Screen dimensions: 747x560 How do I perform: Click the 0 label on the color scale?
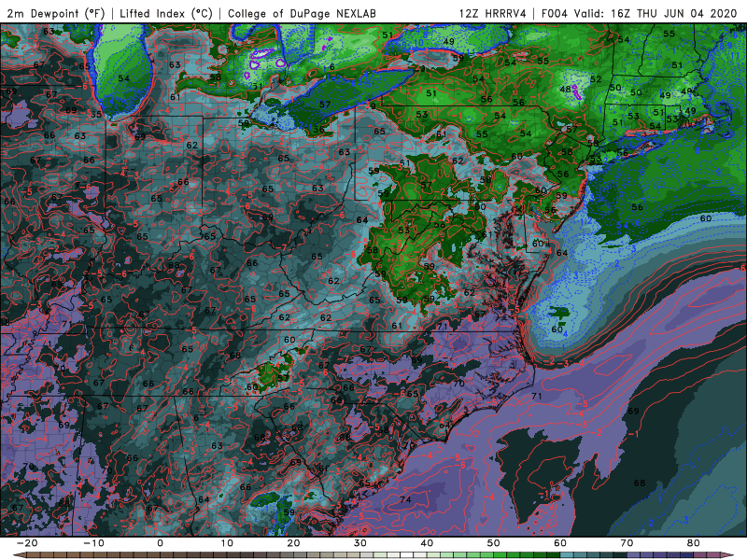[160, 543]
